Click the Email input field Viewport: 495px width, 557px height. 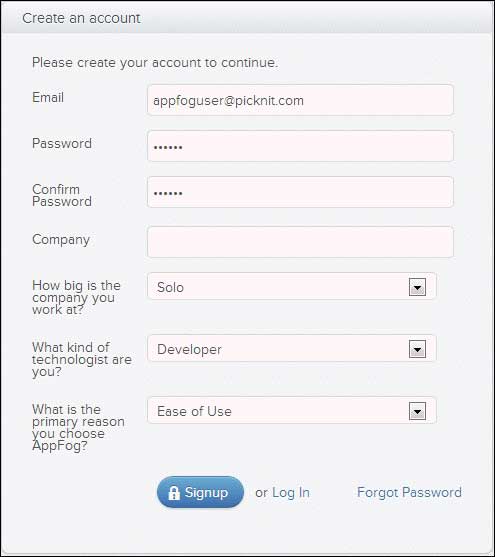[300, 100]
